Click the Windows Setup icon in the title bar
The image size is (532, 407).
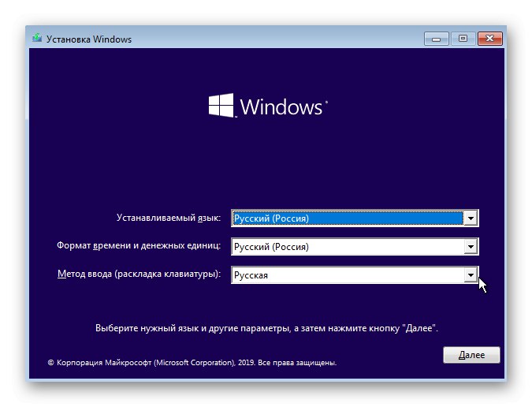pyautogui.click(x=37, y=38)
